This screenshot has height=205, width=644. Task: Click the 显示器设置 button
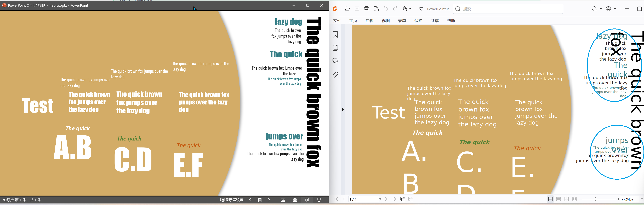point(231,200)
